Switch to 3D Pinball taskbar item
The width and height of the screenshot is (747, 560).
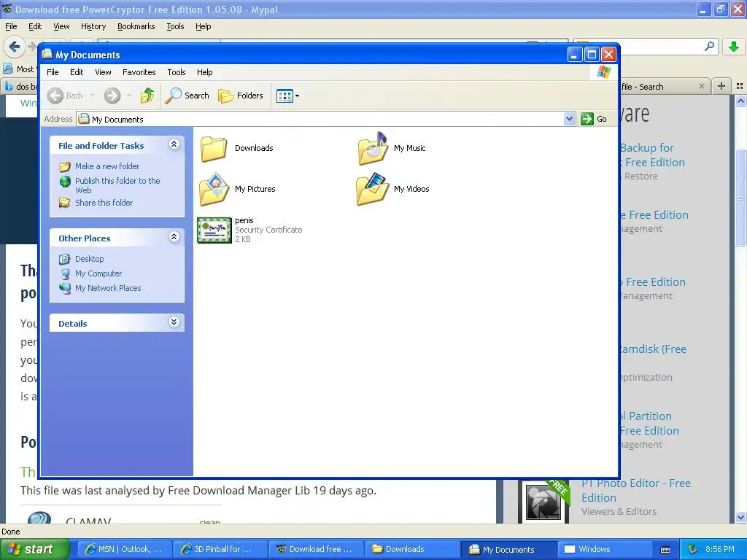(220, 550)
